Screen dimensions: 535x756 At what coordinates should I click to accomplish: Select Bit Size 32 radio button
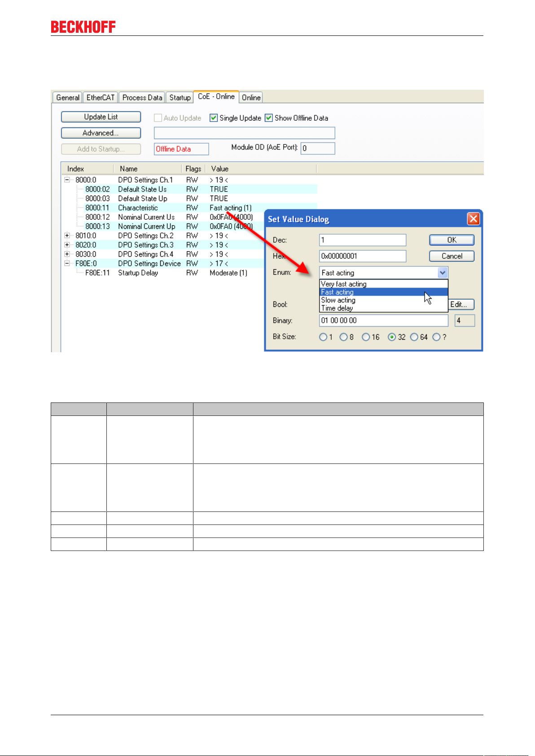[x=392, y=337]
